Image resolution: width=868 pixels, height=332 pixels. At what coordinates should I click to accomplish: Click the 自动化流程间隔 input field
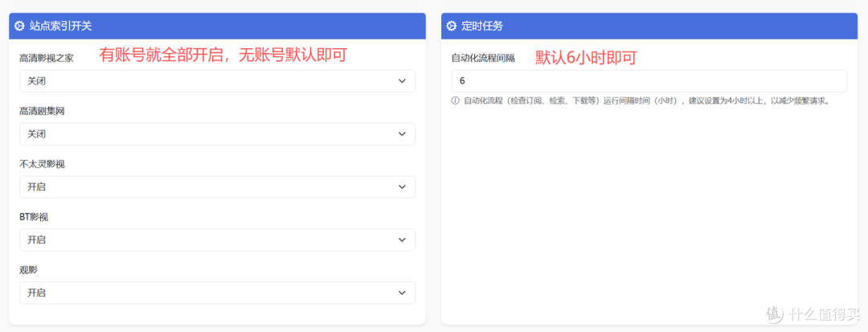pos(649,80)
